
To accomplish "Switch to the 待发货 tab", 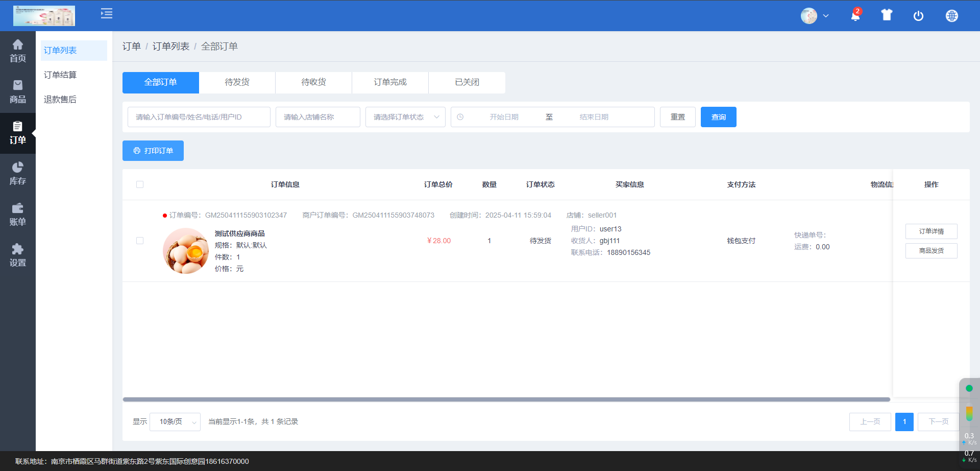I will point(237,82).
